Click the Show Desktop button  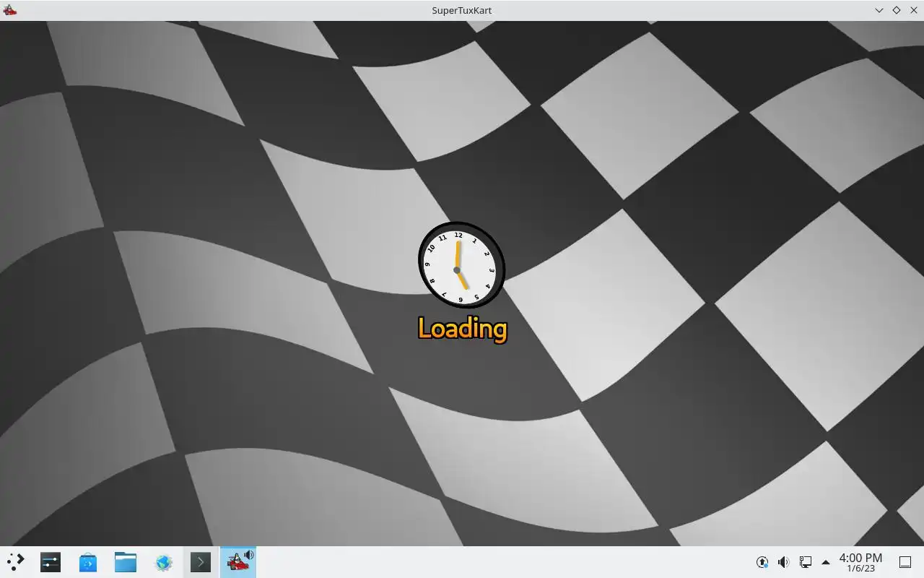coord(905,562)
